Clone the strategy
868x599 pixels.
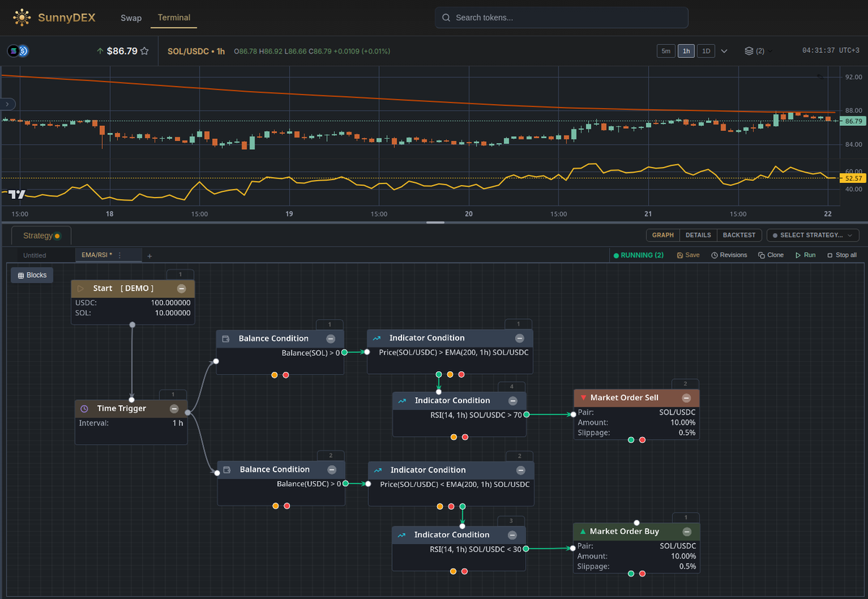771,255
